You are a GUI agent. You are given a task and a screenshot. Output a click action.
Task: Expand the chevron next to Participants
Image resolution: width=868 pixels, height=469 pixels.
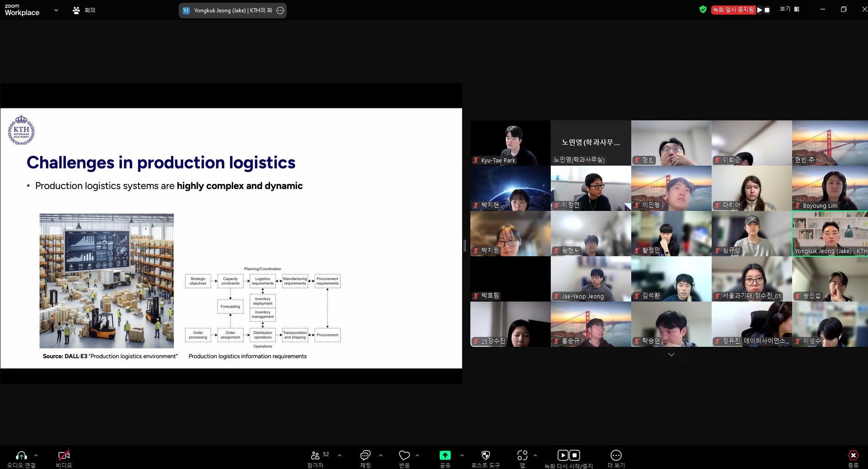tap(339, 455)
